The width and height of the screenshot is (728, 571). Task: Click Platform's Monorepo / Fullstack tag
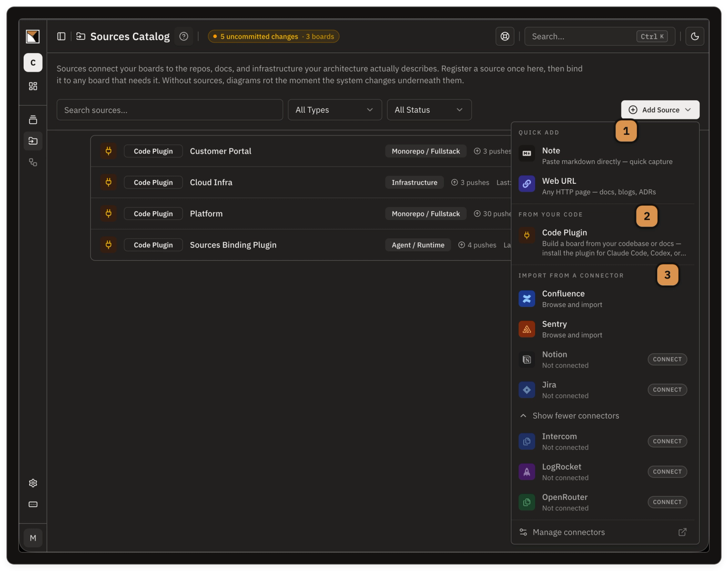426,214
